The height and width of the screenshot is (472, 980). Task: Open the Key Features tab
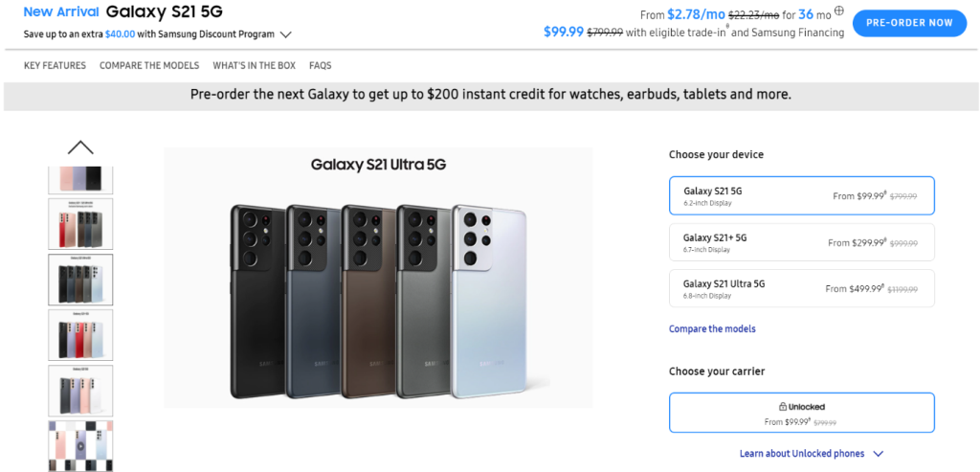[55, 66]
